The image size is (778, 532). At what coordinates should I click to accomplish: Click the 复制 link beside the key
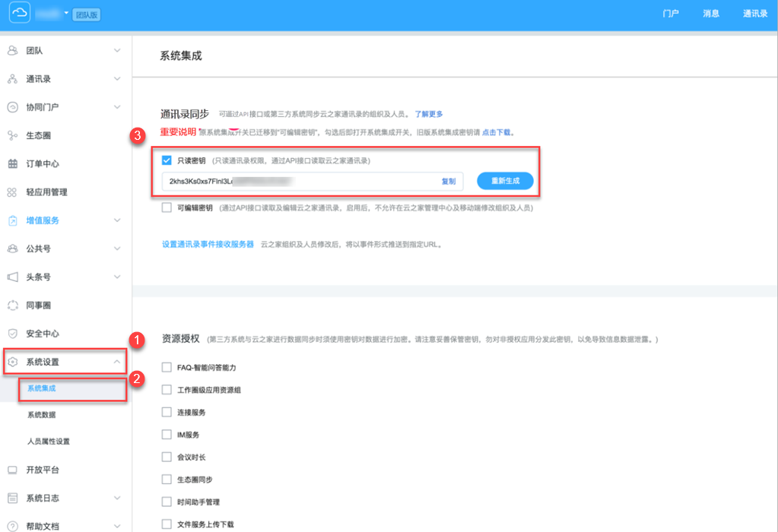pos(449,182)
